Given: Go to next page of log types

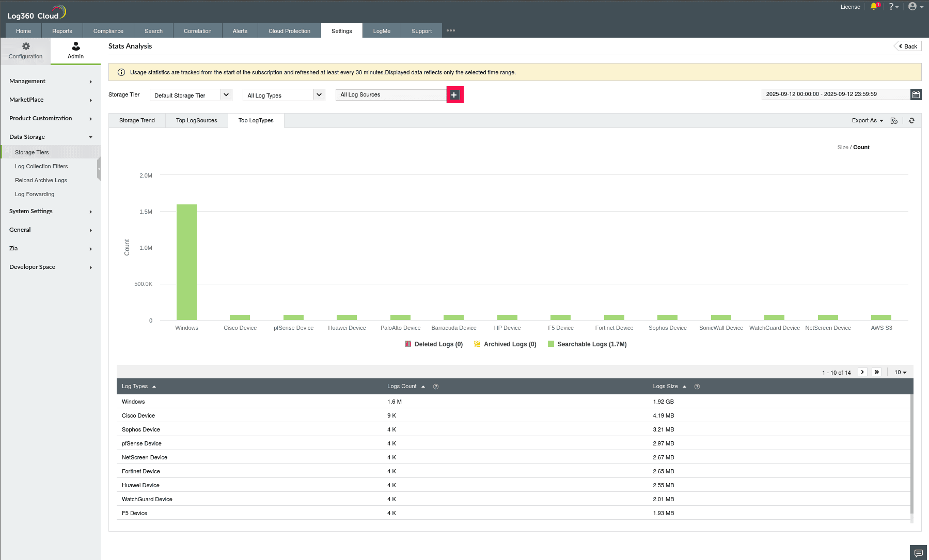Looking at the screenshot, I should tap(862, 372).
